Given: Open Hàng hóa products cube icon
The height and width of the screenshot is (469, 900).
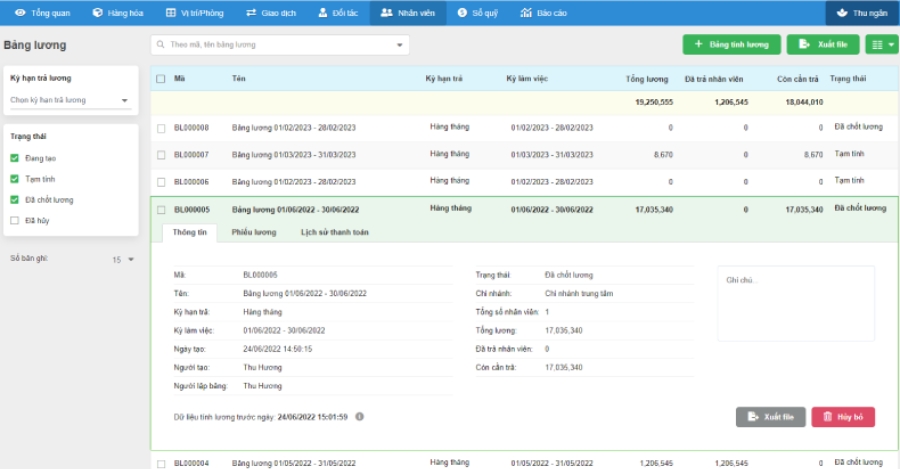Looking at the screenshot, I should pyautogui.click(x=97, y=13).
